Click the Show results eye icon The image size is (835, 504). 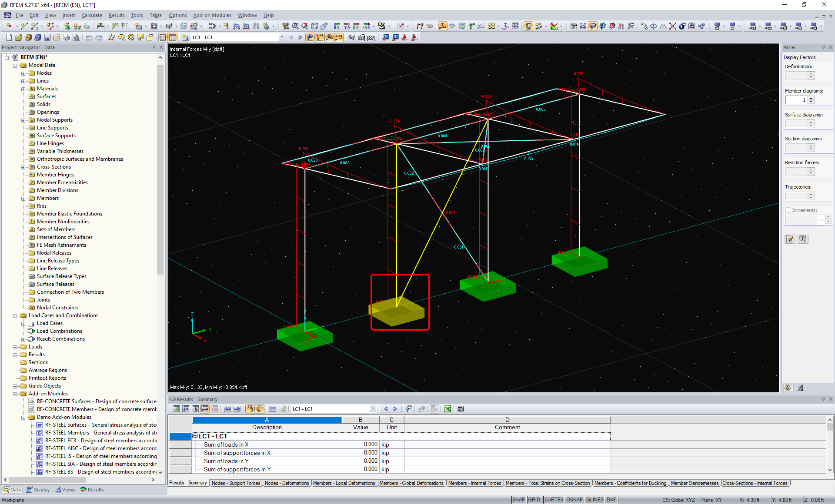(329, 37)
